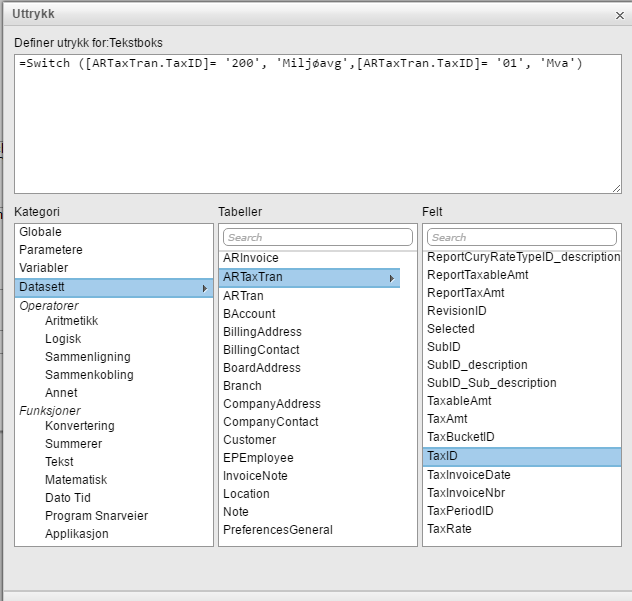The image size is (632, 601).
Task: Pick the TaxAmt field
Action: tap(447, 419)
